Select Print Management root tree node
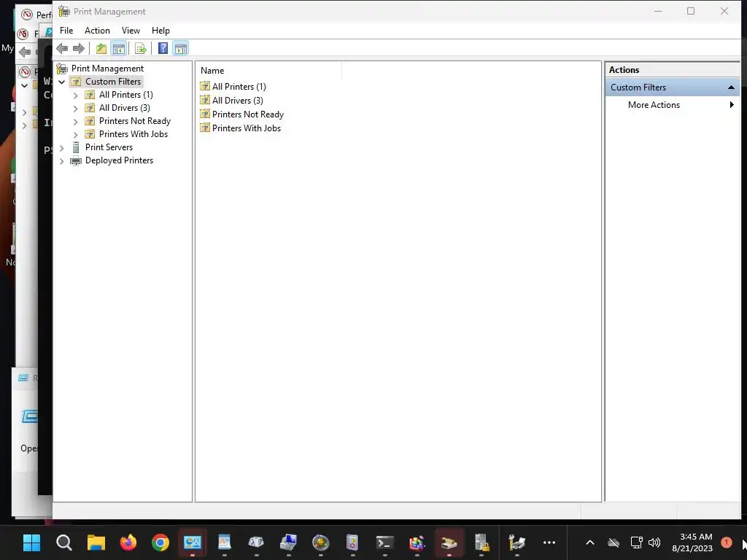The image size is (747, 560). (107, 68)
